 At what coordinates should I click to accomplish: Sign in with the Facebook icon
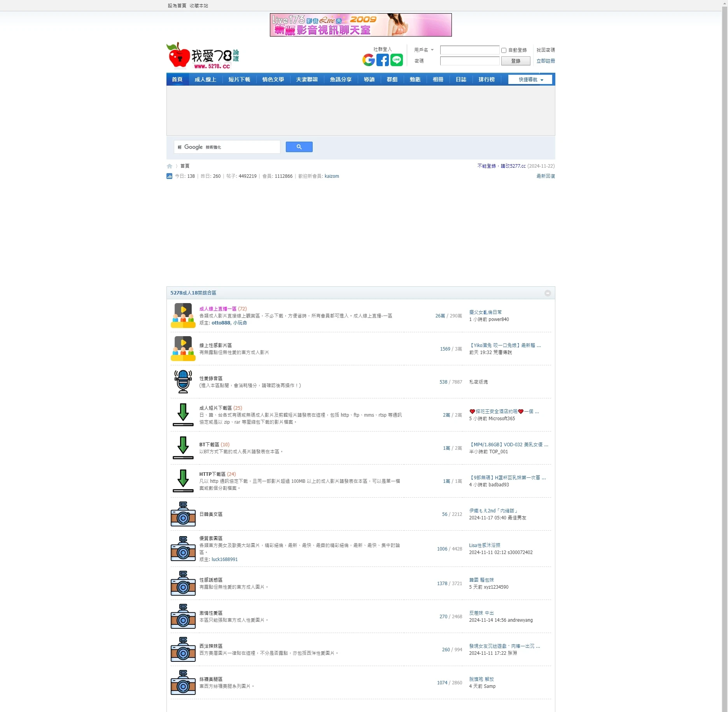pyautogui.click(x=382, y=60)
